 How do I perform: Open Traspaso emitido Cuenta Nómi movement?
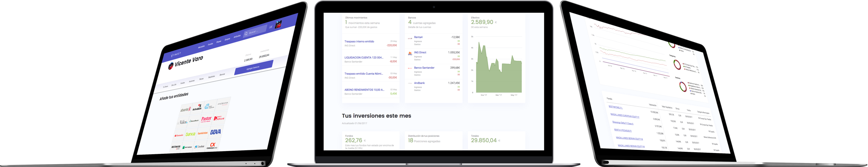click(364, 74)
